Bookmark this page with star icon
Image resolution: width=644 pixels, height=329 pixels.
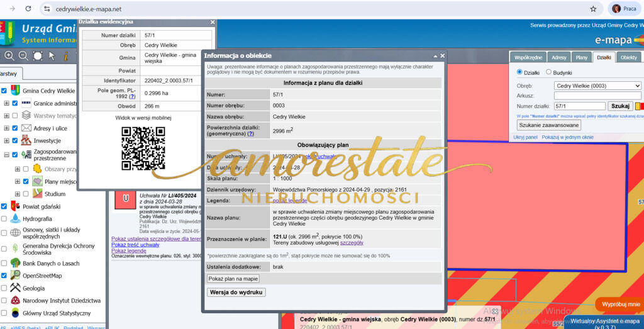(x=593, y=9)
